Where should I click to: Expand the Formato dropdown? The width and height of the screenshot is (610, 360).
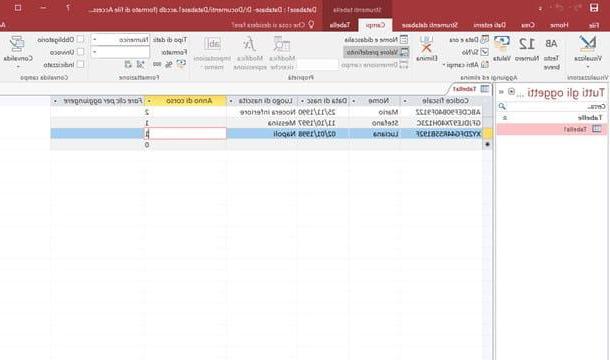click(120, 52)
